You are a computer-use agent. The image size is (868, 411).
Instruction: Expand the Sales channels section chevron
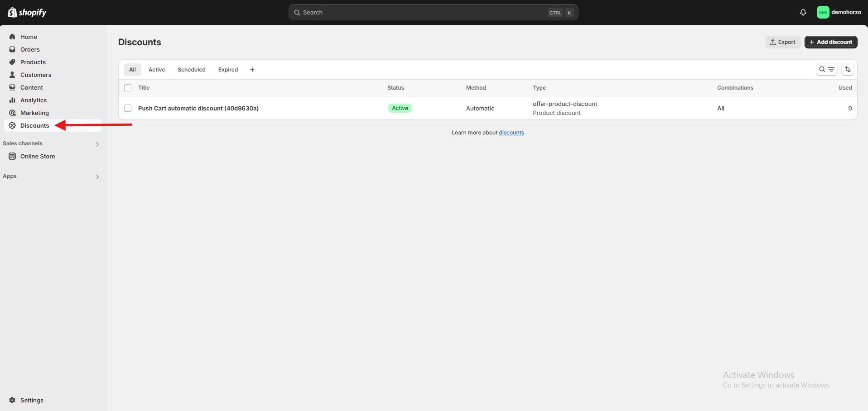click(97, 144)
